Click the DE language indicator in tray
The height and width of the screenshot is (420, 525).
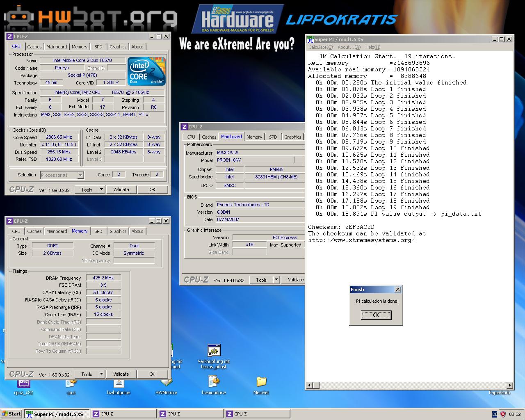tap(495, 414)
